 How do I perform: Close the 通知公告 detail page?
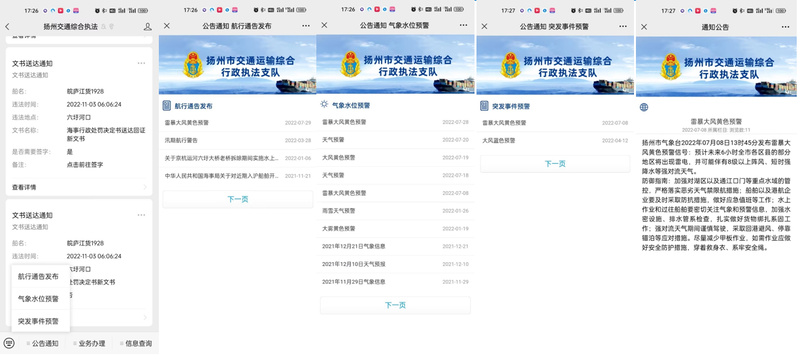coord(644,27)
